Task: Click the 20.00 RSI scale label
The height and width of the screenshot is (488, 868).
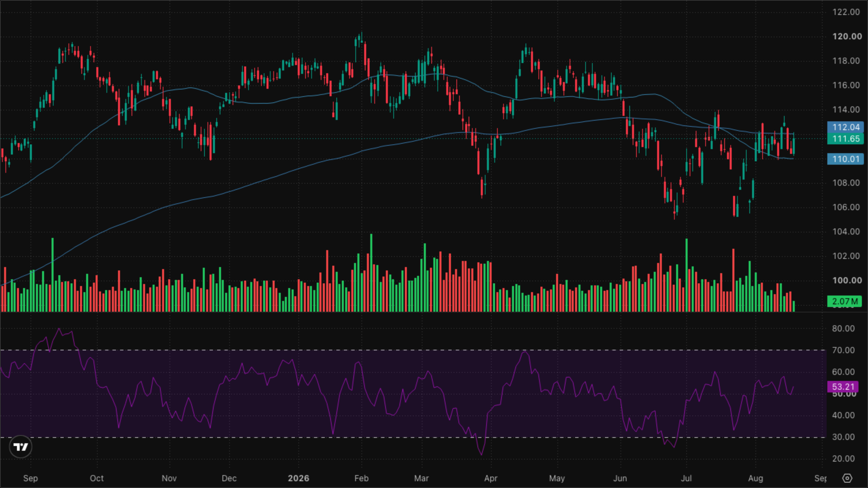Action: click(x=843, y=459)
